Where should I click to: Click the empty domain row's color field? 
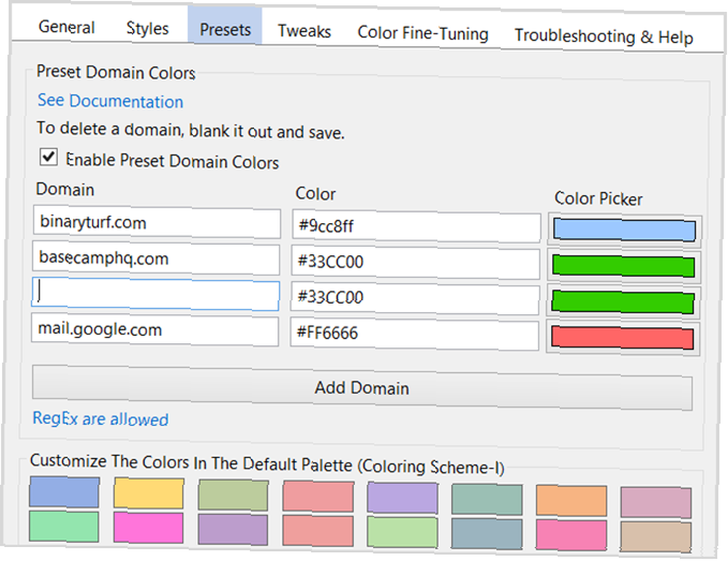pyautogui.click(x=415, y=297)
